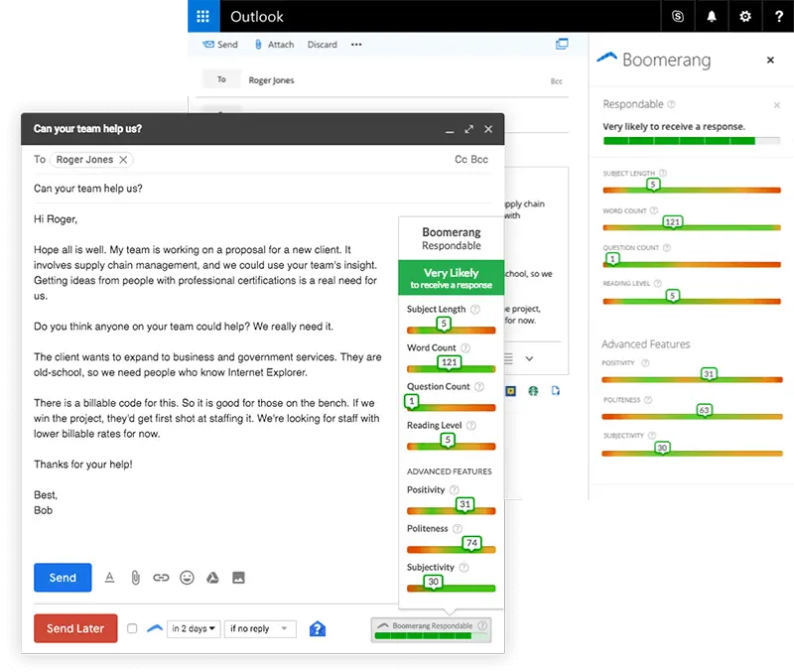Viewport: 794px width, 672px height.
Task: Click Boomerang Respondable help question mark
Action: tap(482, 625)
